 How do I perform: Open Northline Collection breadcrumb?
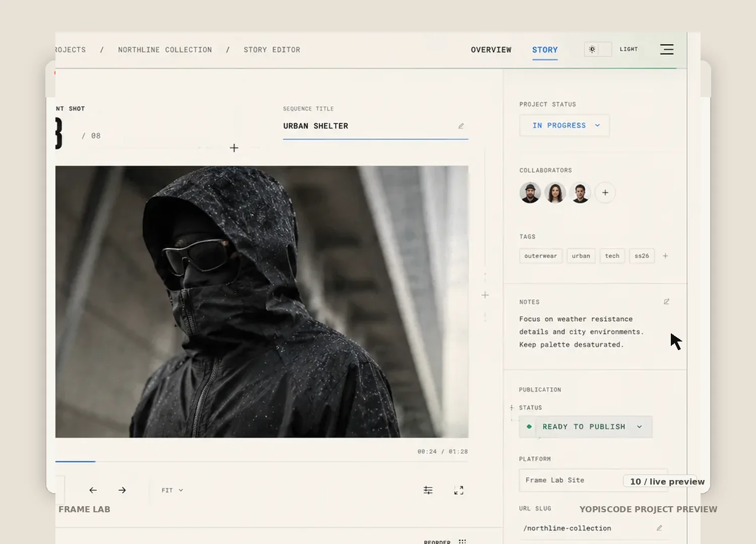(x=165, y=50)
